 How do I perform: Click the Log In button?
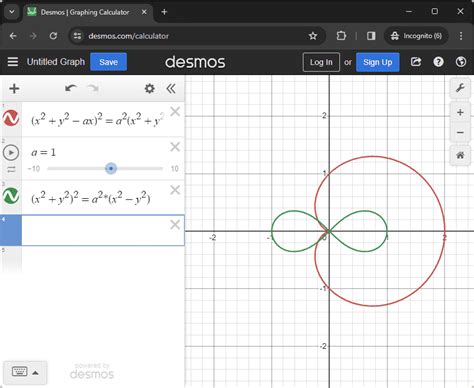coord(321,62)
